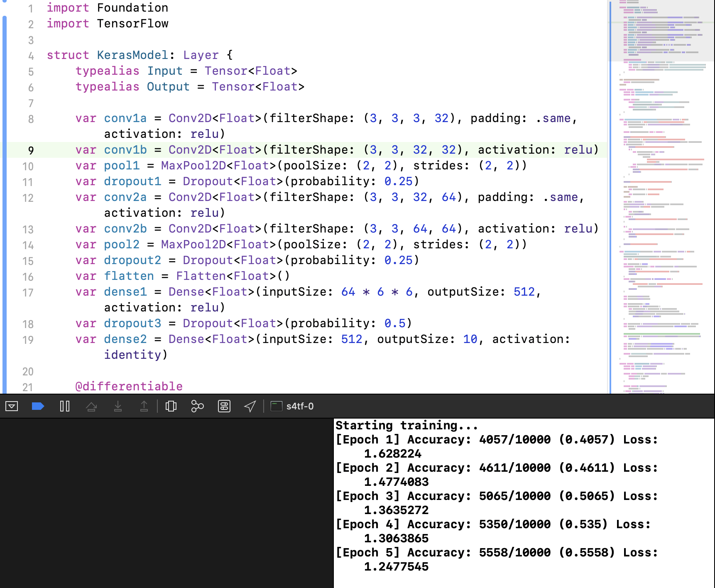Click the Simulate Location paper plane icon

click(250, 406)
